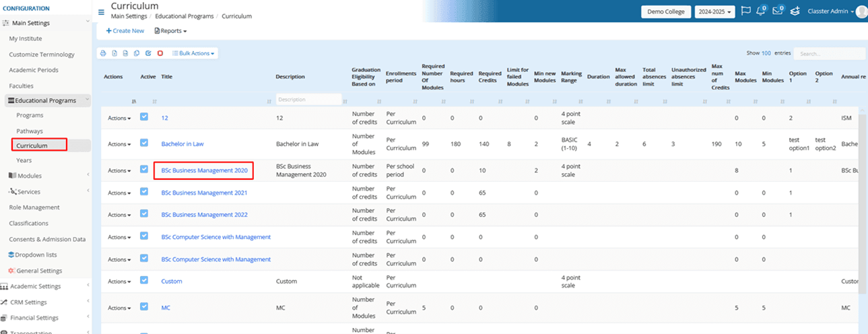Open the Reports dropdown

[170, 31]
